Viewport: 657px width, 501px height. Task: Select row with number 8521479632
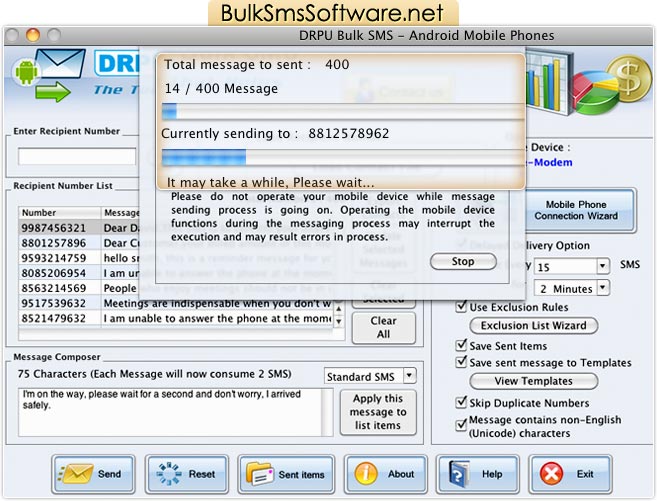[x=176, y=318]
